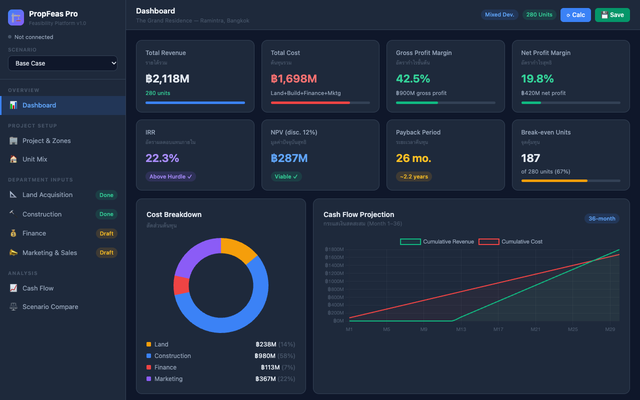Toggle Cumulative Revenue legend item
This screenshot has height=400, width=640.
click(x=437, y=242)
